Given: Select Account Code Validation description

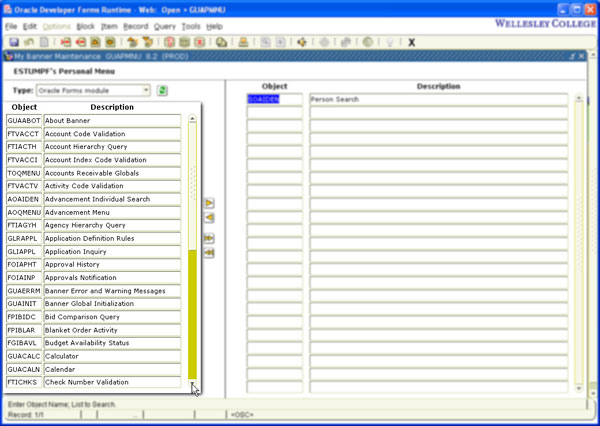Looking at the screenshot, I should tap(112, 134).
